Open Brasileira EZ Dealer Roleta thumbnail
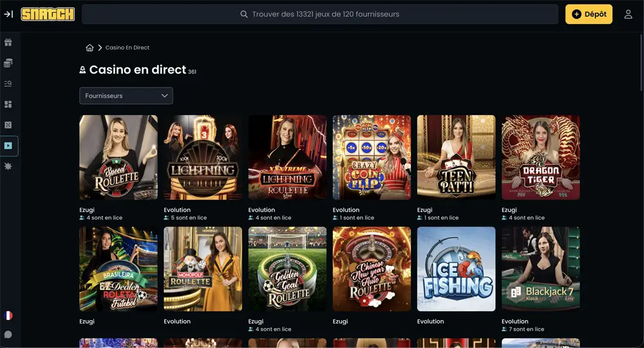The width and height of the screenshot is (644, 348). pyautogui.click(x=118, y=269)
